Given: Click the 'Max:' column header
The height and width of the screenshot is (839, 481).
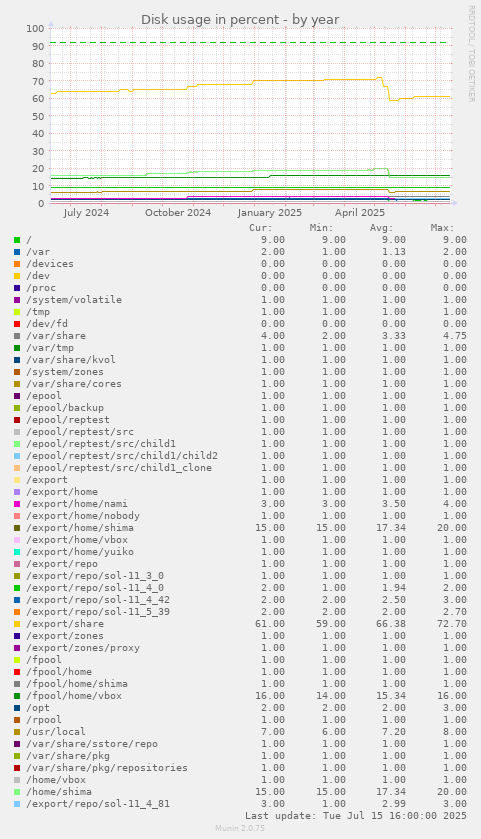Looking at the screenshot, I should tap(442, 228).
